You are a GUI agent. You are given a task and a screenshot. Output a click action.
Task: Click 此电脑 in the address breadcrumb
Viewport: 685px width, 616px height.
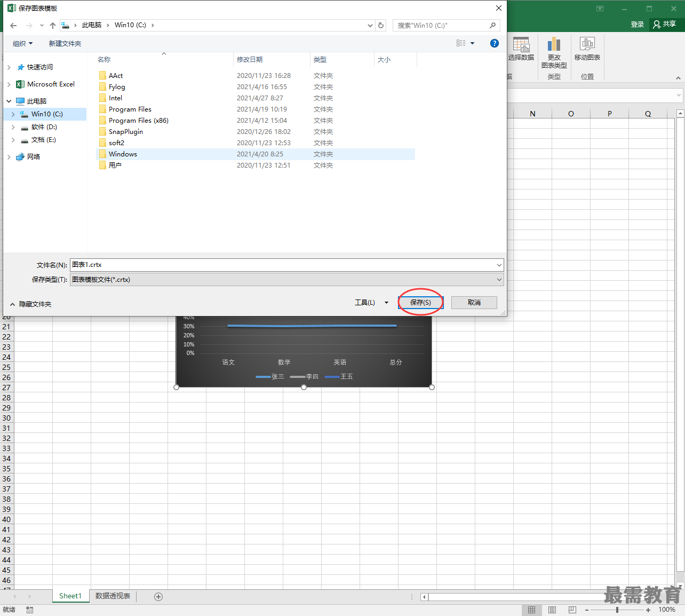[92, 25]
